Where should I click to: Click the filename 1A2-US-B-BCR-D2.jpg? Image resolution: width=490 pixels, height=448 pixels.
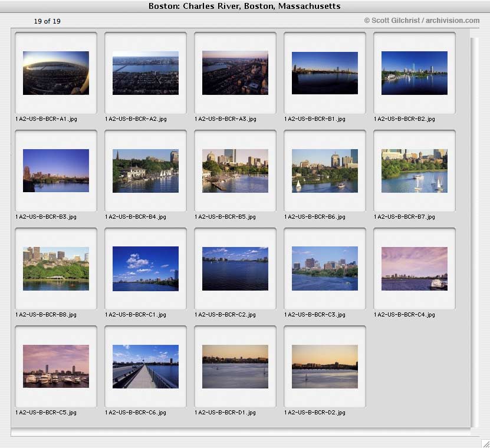[x=315, y=413]
